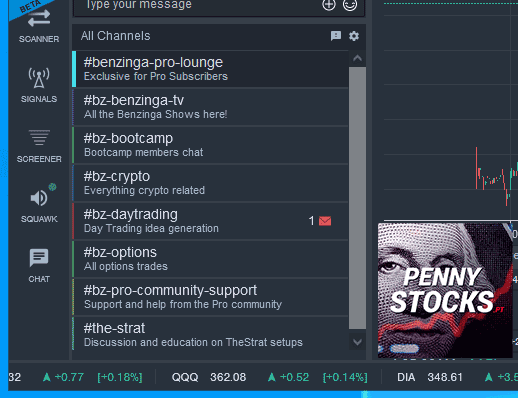Open channel settings gear icon

[x=354, y=36]
